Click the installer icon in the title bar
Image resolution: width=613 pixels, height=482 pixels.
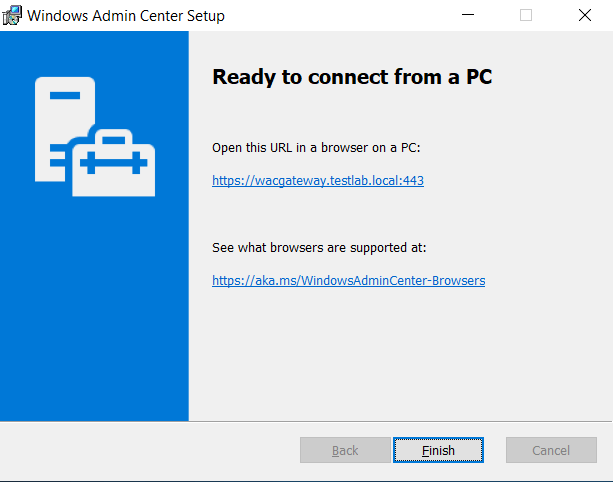(x=12, y=15)
